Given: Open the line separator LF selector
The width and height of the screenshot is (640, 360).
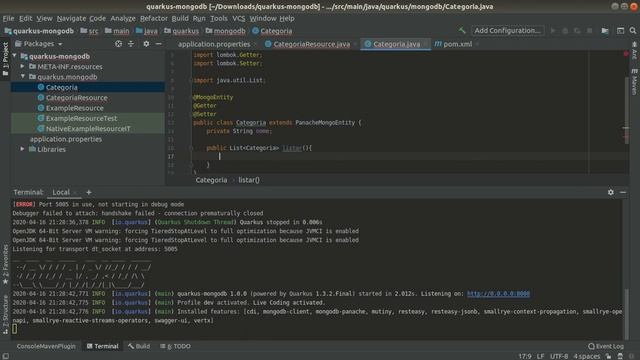Looking at the screenshot, I should [540, 356].
